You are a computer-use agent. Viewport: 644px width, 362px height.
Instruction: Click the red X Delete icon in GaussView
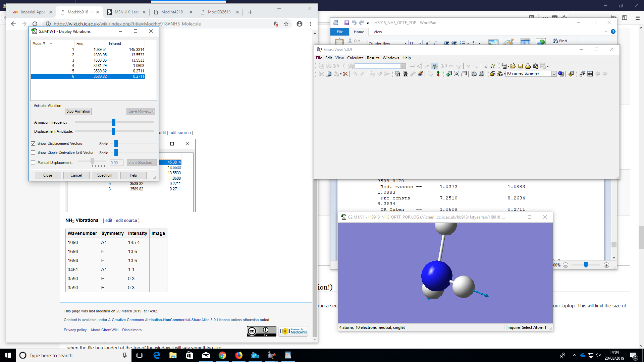tap(345, 74)
